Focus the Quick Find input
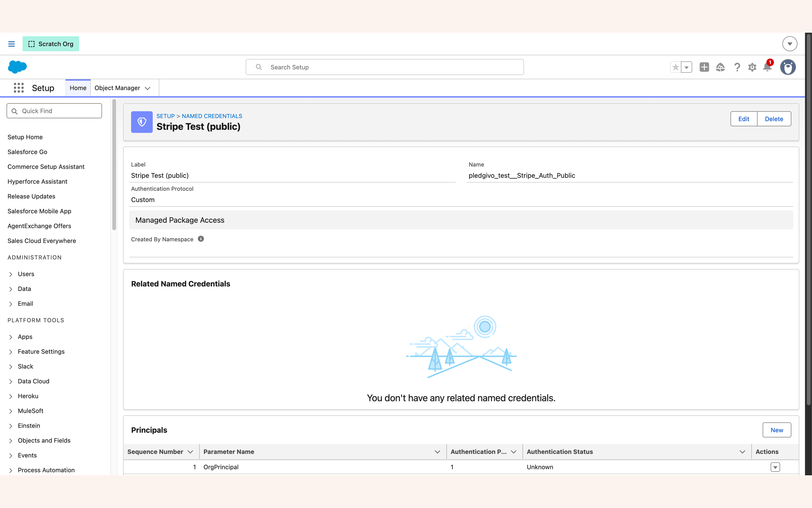The width and height of the screenshot is (812, 508). pyautogui.click(x=54, y=111)
